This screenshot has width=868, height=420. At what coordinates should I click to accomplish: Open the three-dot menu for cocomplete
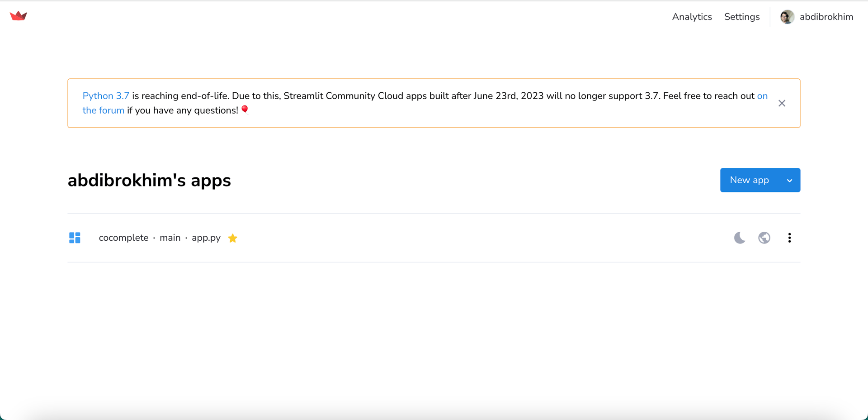click(x=789, y=238)
